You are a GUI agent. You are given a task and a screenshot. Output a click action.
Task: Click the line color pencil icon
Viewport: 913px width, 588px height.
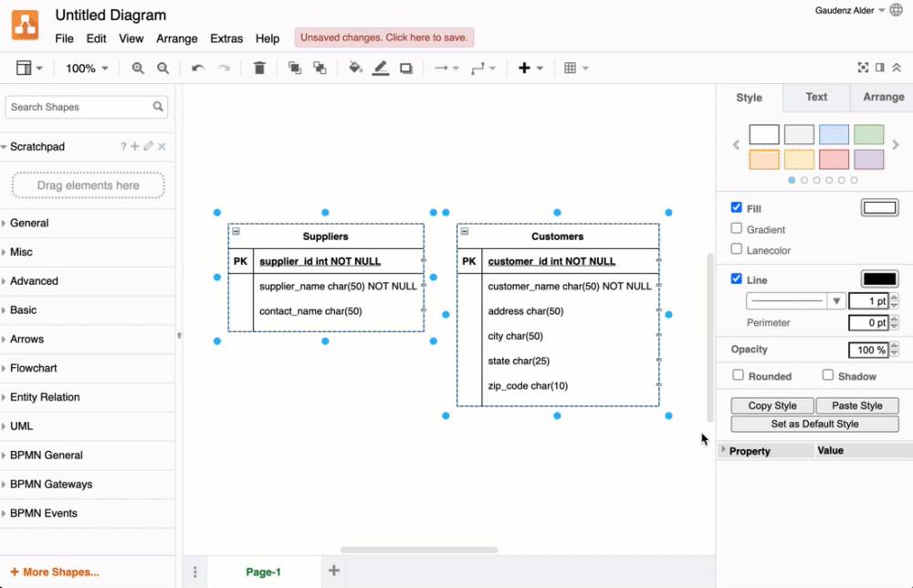(x=380, y=68)
